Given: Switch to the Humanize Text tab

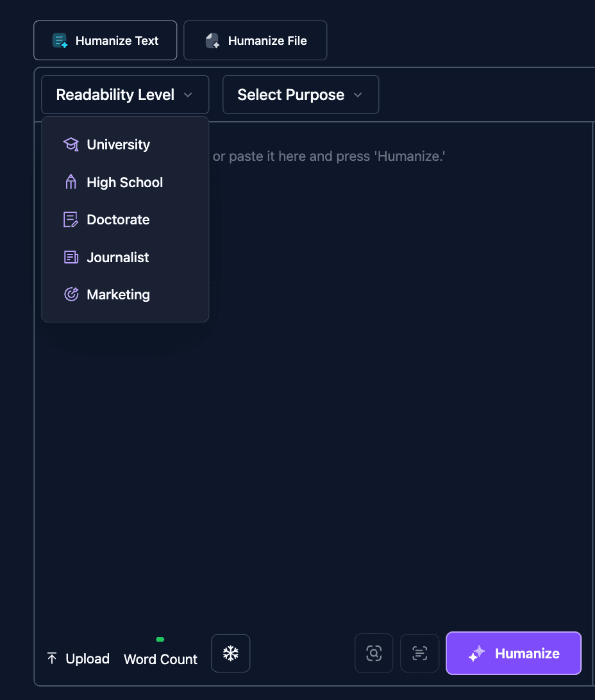Looking at the screenshot, I should (x=105, y=40).
